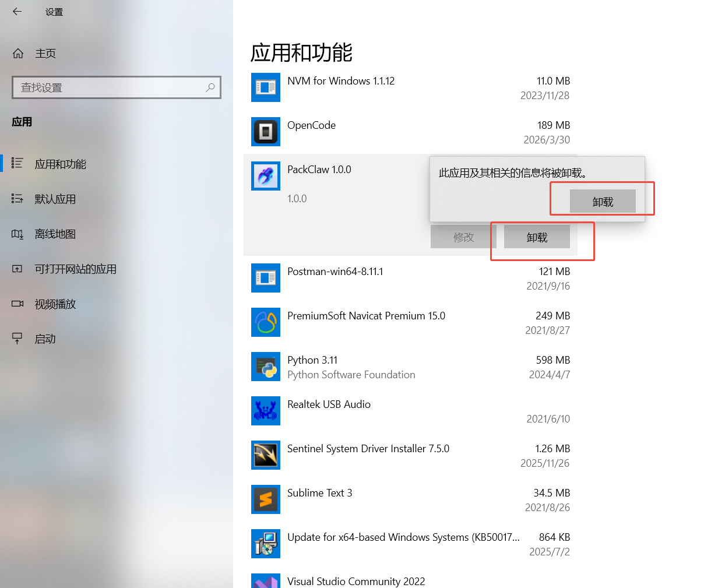The width and height of the screenshot is (711, 588).
Task: Open 默认应用 settings page
Action: coord(55,199)
